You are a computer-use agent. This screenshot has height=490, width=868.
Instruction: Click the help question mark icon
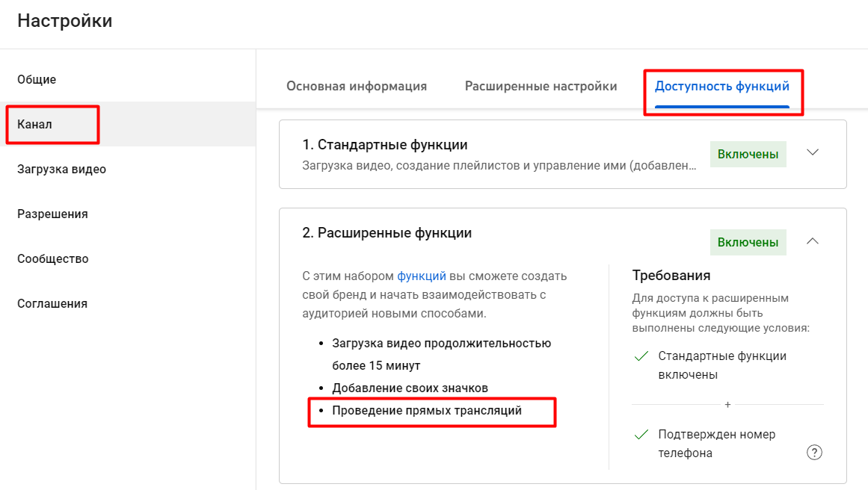[x=815, y=452]
